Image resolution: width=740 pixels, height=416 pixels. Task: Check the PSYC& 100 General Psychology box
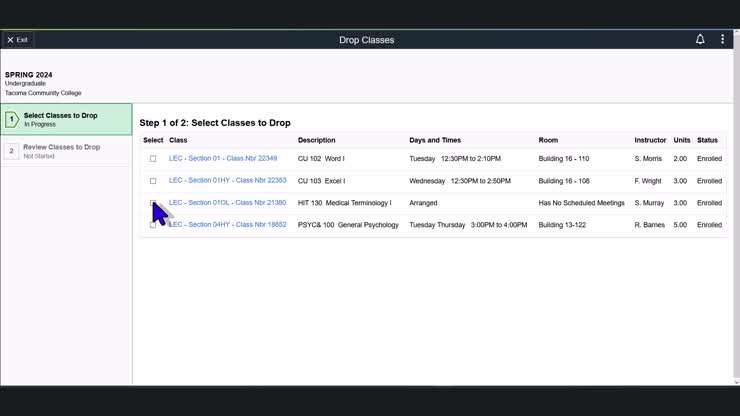coord(153,225)
